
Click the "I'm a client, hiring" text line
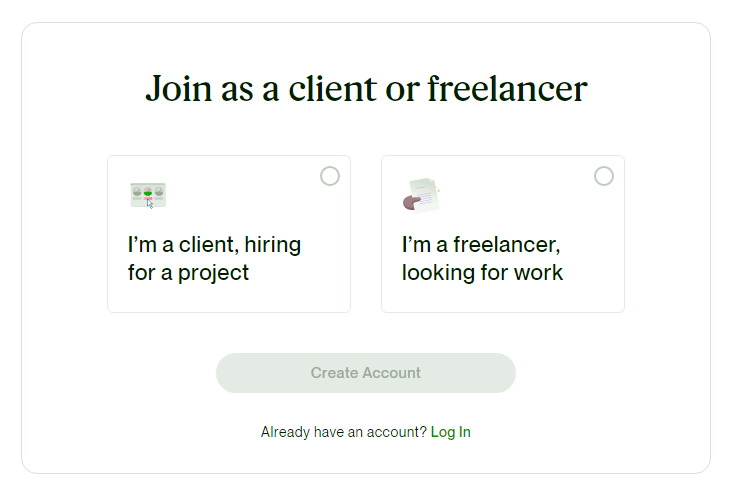point(215,245)
